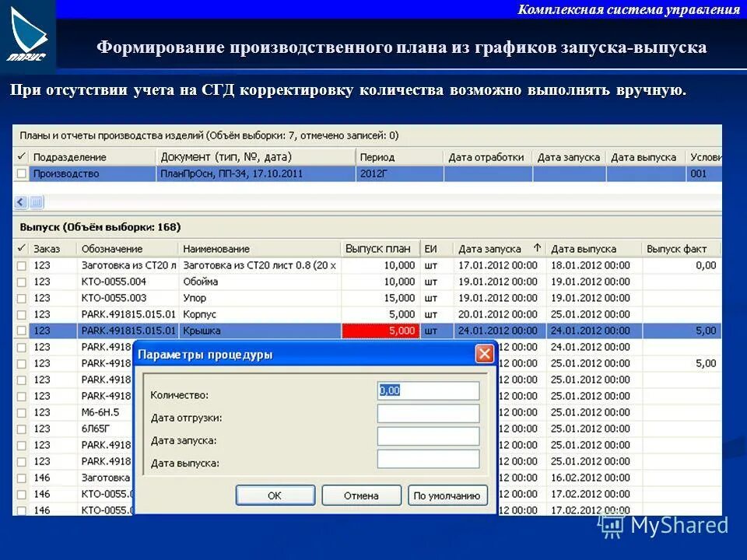Select the red highlighted Выпуск план cell

[x=381, y=330]
